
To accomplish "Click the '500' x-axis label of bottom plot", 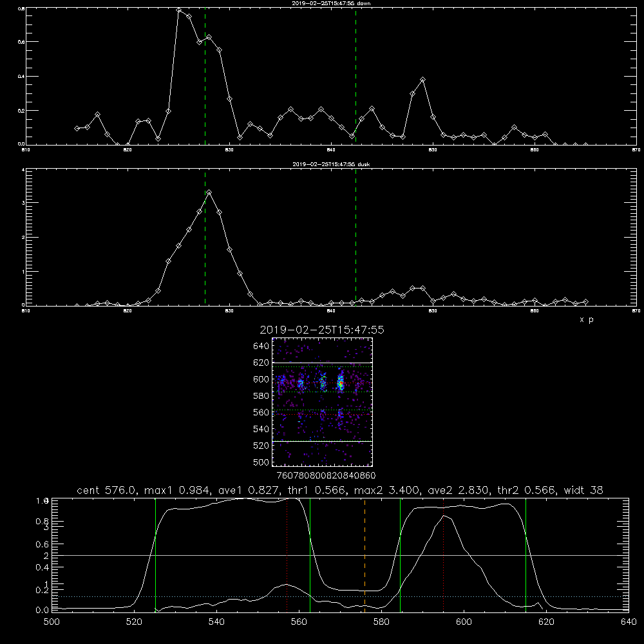I will point(52,621).
